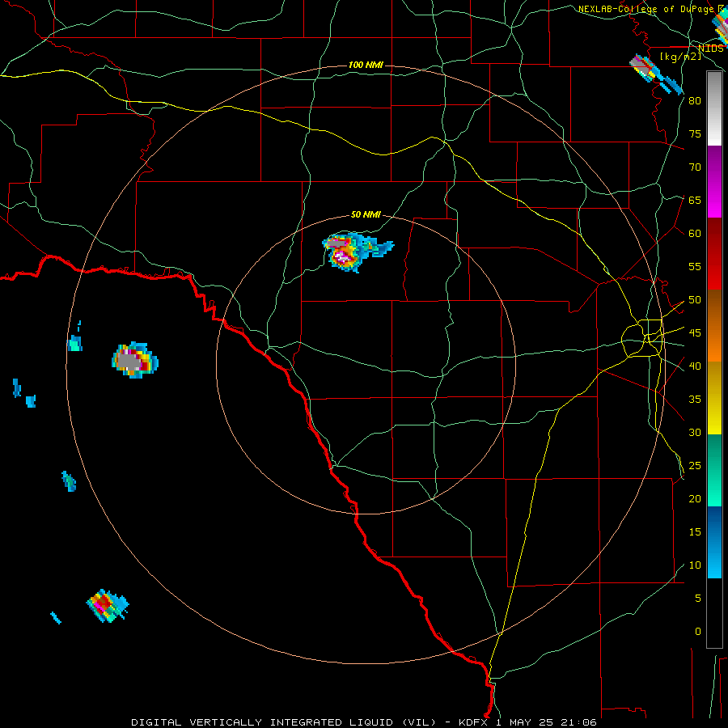Select the 75 value on the color scale
This screenshot has height=728, width=728.
click(695, 133)
